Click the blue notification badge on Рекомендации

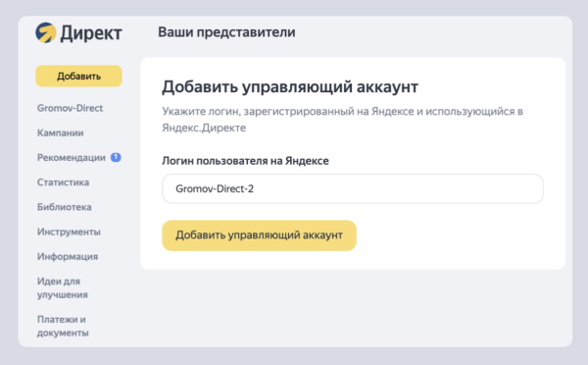(116, 157)
